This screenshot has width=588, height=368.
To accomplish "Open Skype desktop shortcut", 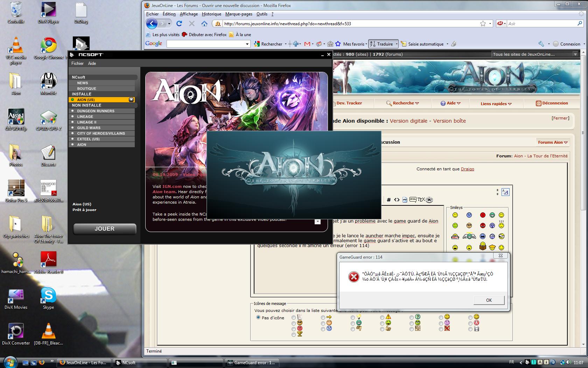I will (x=48, y=298).
